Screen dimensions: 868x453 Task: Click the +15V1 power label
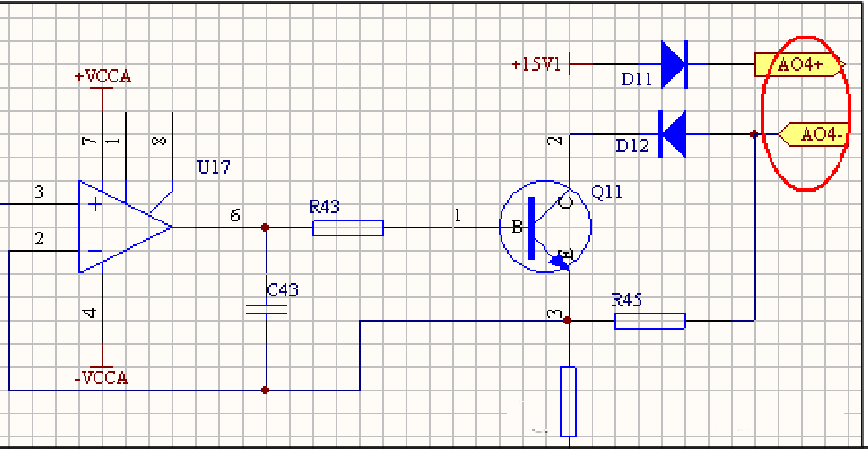pyautogui.click(x=535, y=64)
